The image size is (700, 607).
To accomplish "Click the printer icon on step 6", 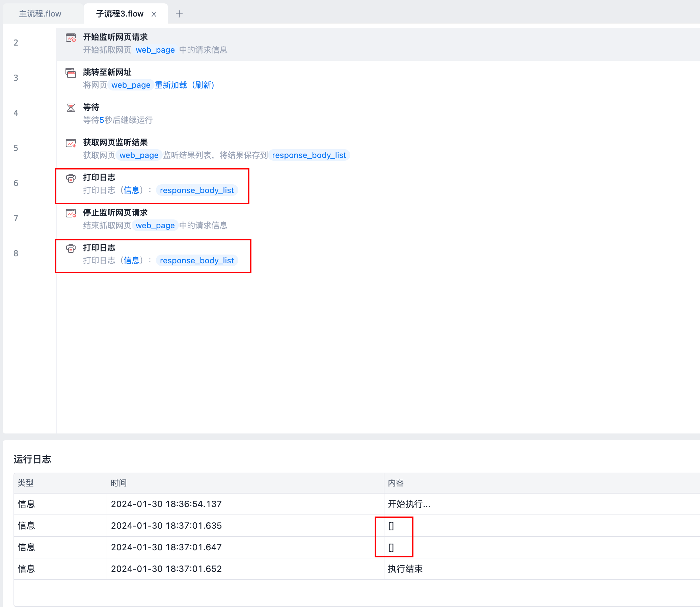I will tap(71, 178).
